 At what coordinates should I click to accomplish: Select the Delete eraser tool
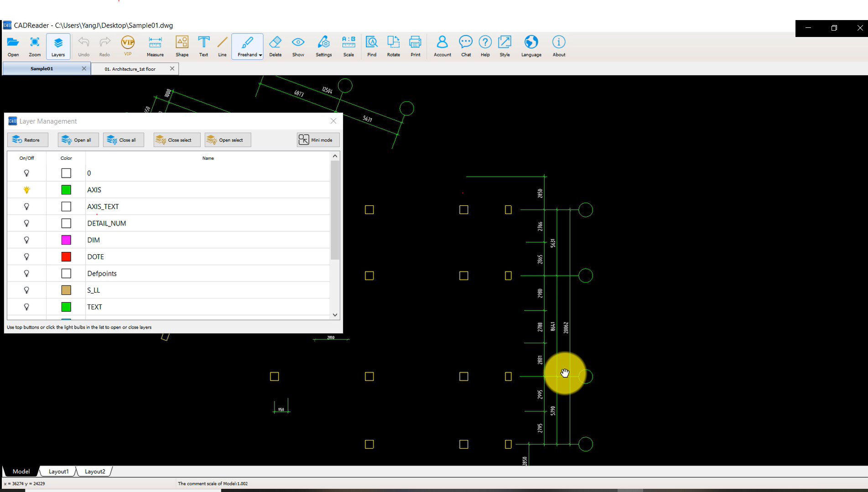click(275, 46)
